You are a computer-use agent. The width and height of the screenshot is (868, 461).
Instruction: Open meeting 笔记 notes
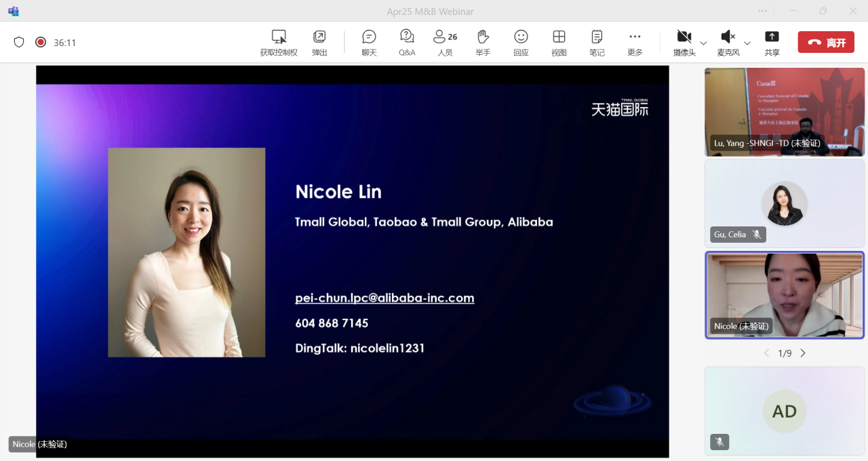(x=597, y=43)
